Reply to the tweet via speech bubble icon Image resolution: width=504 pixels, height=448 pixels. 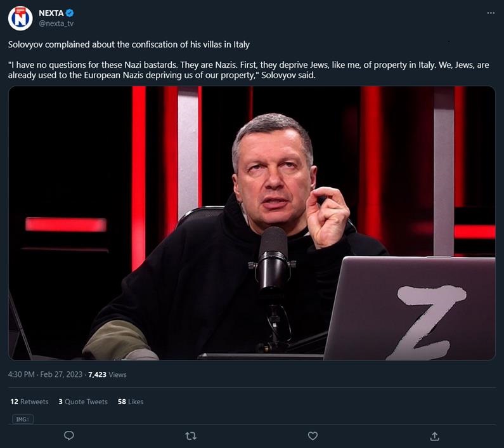point(69,436)
